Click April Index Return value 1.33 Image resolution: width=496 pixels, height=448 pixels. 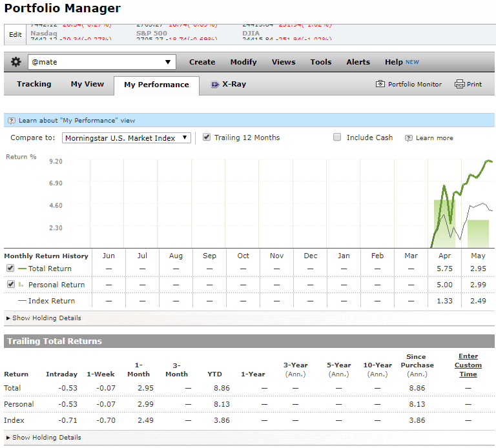coord(444,301)
